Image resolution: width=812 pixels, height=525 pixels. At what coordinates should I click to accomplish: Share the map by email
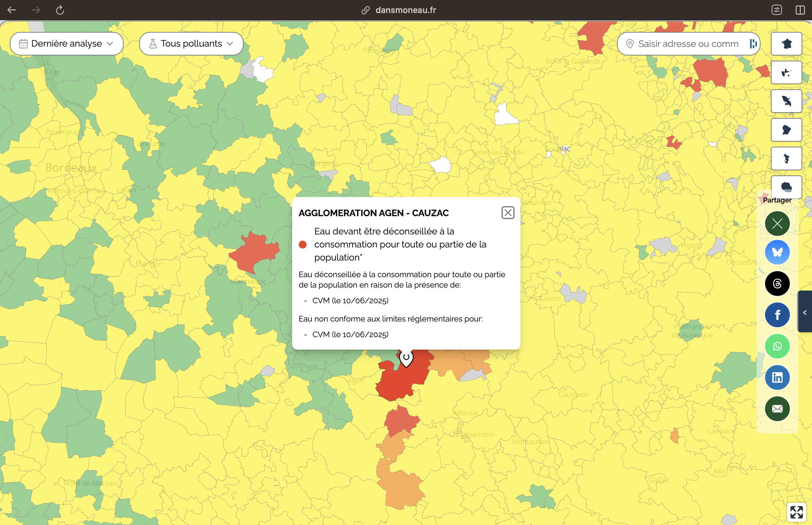coord(777,409)
